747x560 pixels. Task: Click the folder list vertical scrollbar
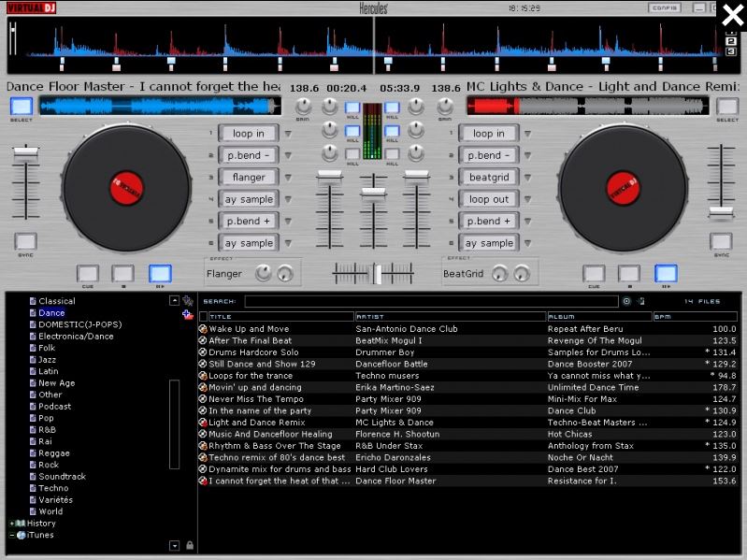(x=175, y=424)
